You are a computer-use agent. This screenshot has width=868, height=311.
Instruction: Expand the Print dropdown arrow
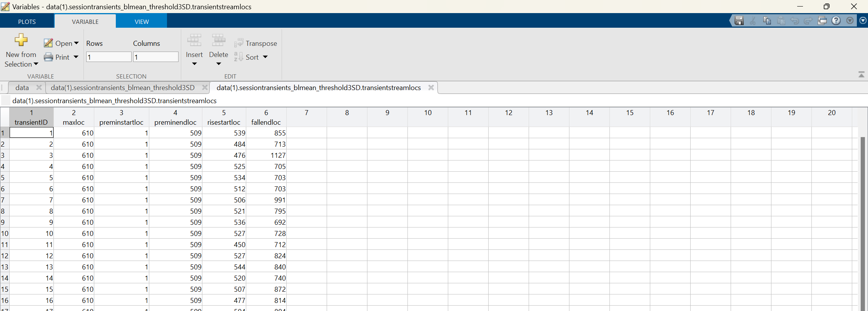click(x=76, y=57)
